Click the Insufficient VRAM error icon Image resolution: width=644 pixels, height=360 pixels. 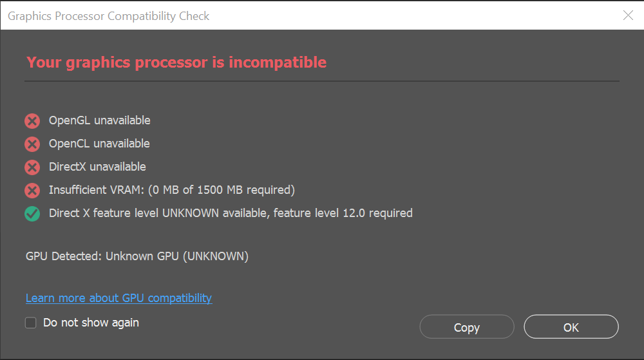coord(32,191)
